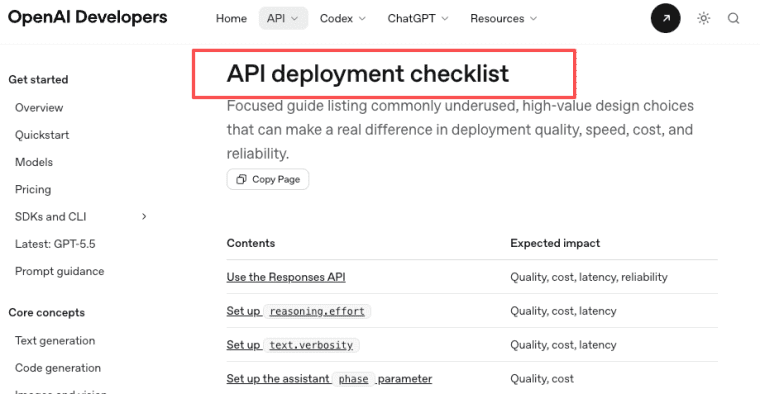
Task: Follow the Set up text.verbosity link
Action: point(293,345)
